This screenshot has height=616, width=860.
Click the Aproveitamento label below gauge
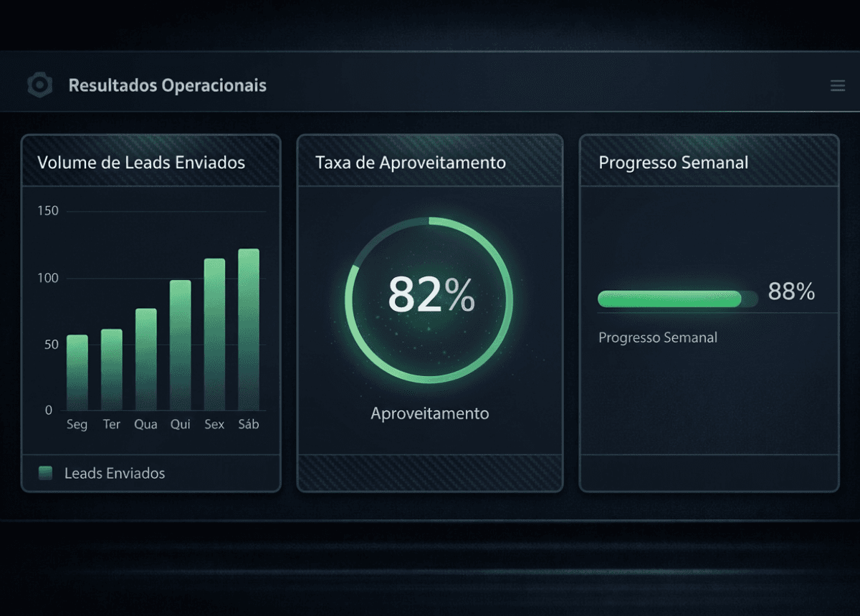(430, 413)
